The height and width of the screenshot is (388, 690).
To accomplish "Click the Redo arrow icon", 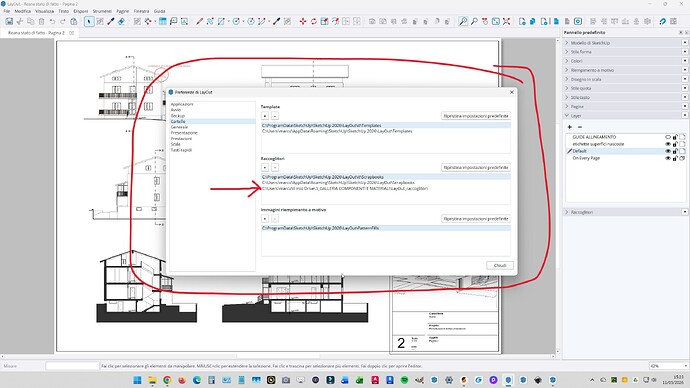I will 63,21.
